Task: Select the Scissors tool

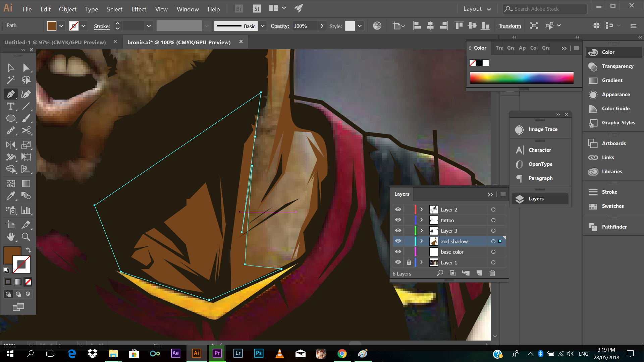Action: pos(26,130)
